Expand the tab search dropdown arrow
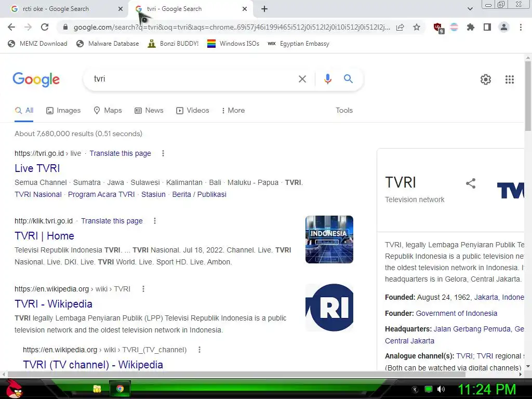The width and height of the screenshot is (532, 399). 470,9
